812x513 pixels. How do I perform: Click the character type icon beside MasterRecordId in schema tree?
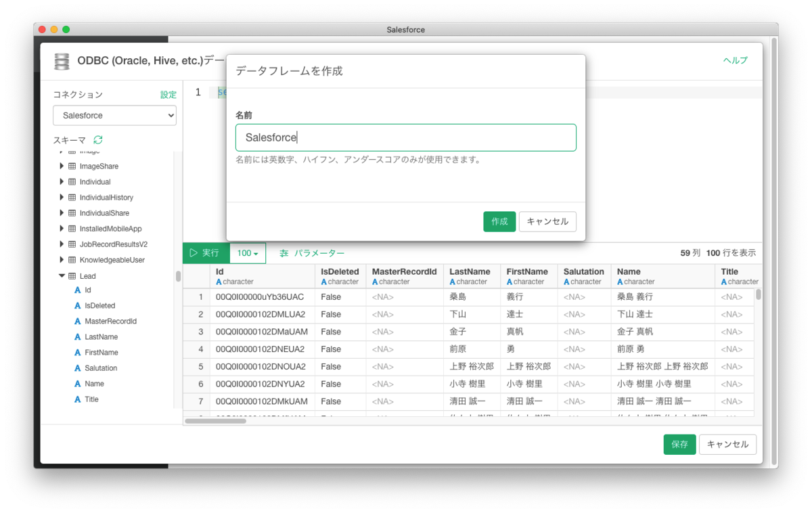point(78,321)
